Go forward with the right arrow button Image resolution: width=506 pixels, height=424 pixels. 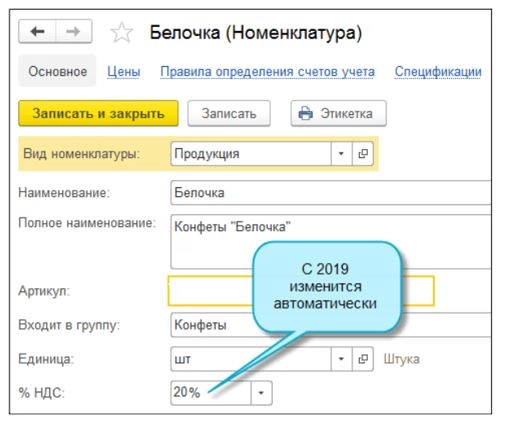(x=74, y=32)
